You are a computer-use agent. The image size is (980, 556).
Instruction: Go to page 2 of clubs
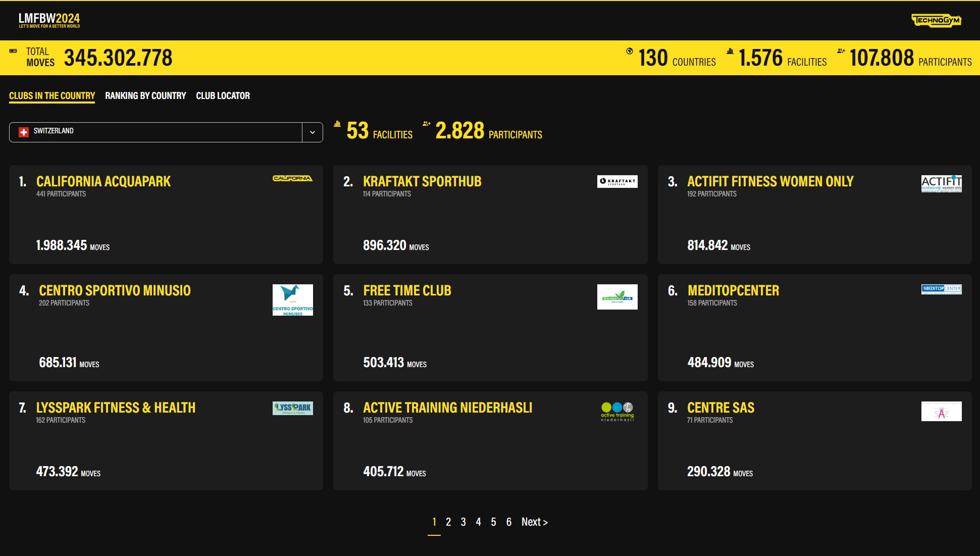448,522
